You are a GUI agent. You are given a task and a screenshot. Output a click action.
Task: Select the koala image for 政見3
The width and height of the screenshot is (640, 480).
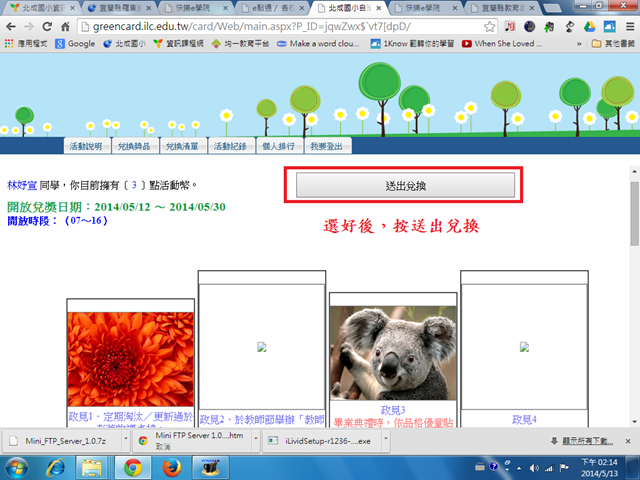click(x=393, y=354)
